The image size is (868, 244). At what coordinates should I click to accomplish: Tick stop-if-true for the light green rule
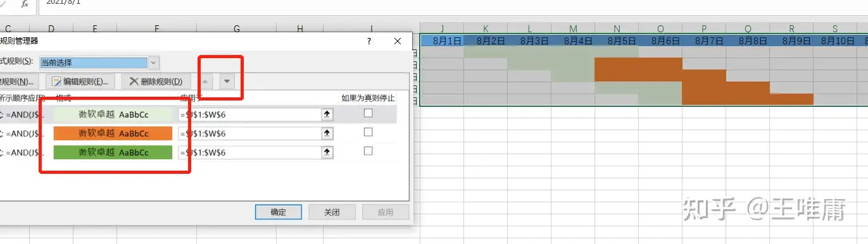[x=368, y=113]
